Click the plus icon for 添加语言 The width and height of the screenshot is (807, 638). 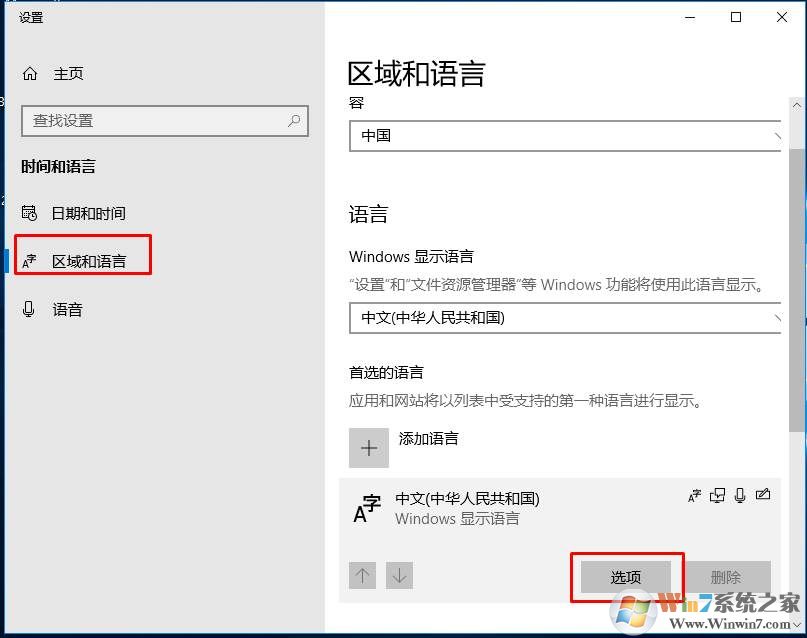tap(368, 448)
